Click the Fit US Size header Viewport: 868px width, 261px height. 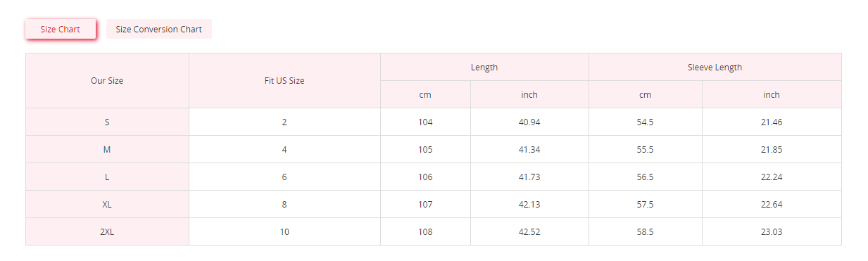[x=284, y=81]
